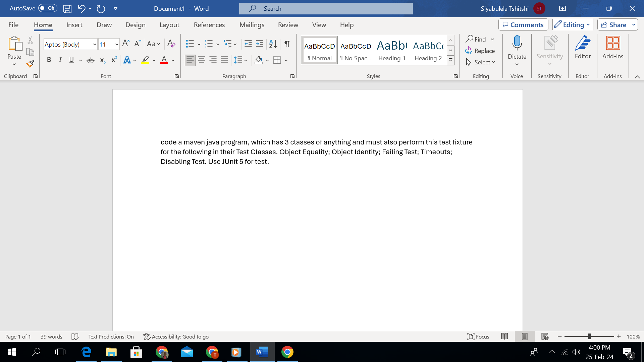Open the Select dropdown in Editing group
644x362 pixels.
tap(480, 62)
